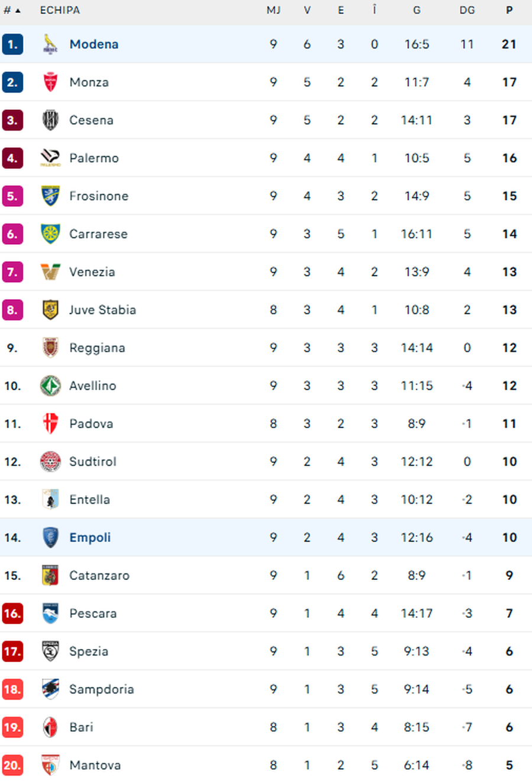532x781 pixels.
Task: Click the Venezia team logo
Action: (x=51, y=272)
